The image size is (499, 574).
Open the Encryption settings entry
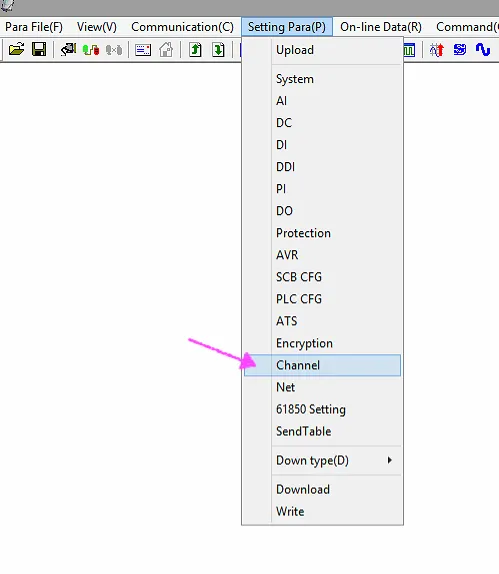(x=322, y=343)
